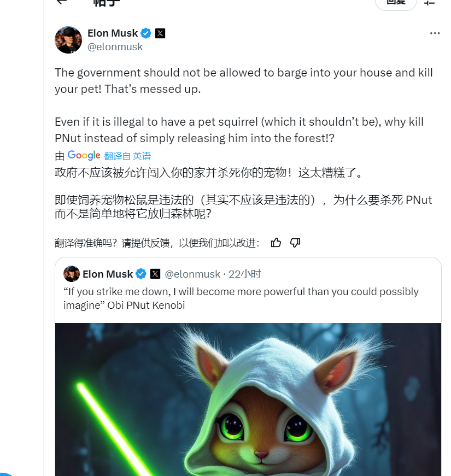The width and height of the screenshot is (451, 476).
Task: Click the Elon Musk display name in header
Action: (113, 33)
